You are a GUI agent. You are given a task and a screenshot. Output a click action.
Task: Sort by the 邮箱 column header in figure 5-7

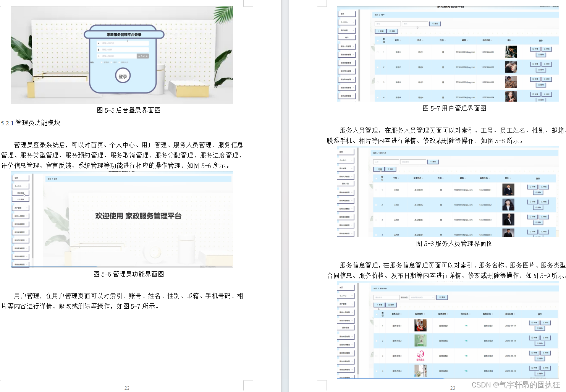464,40
